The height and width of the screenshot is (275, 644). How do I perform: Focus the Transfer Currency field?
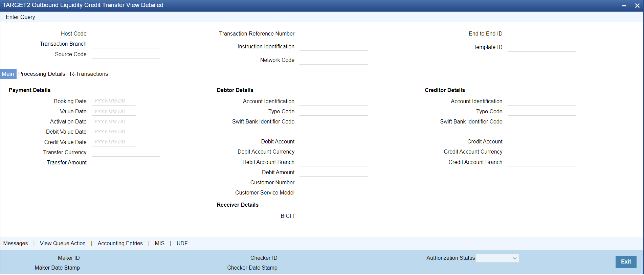tap(126, 152)
